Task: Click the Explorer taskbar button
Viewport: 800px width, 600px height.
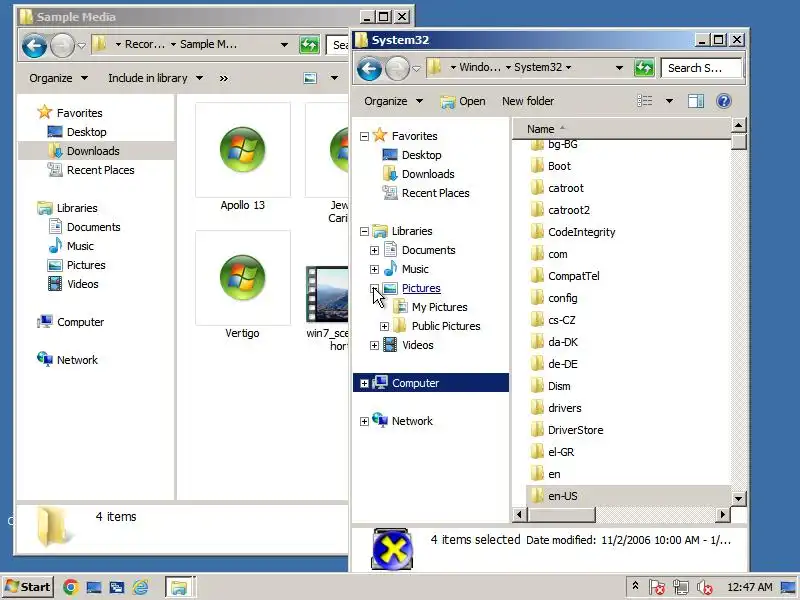Action: point(179,587)
